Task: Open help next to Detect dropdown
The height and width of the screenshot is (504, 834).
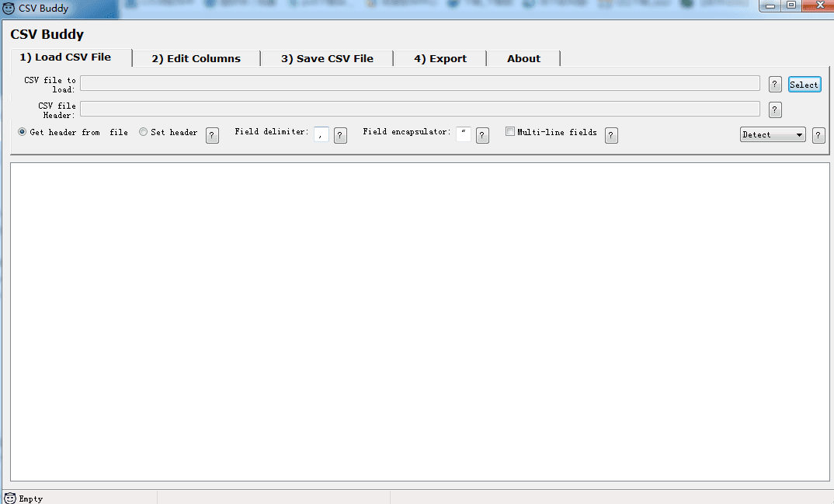Action: [818, 135]
